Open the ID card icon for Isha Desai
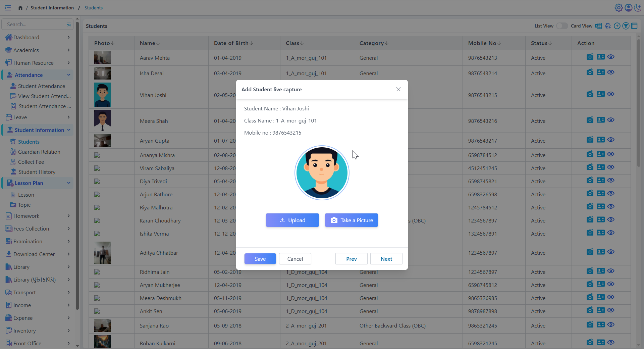 [600, 72]
